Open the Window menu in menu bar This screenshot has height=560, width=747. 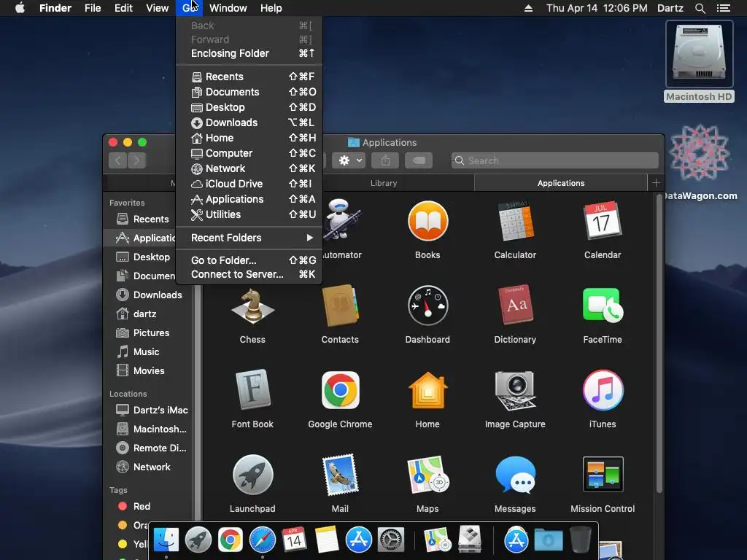228,8
